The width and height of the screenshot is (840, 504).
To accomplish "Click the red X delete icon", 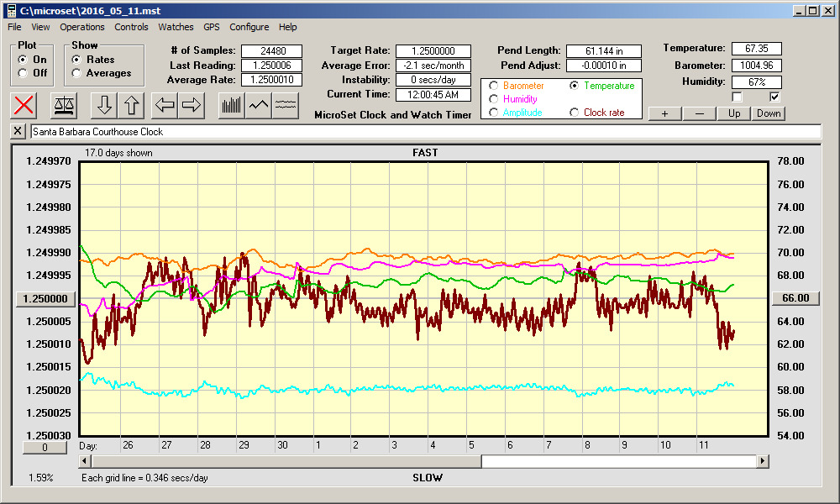I will [23, 105].
